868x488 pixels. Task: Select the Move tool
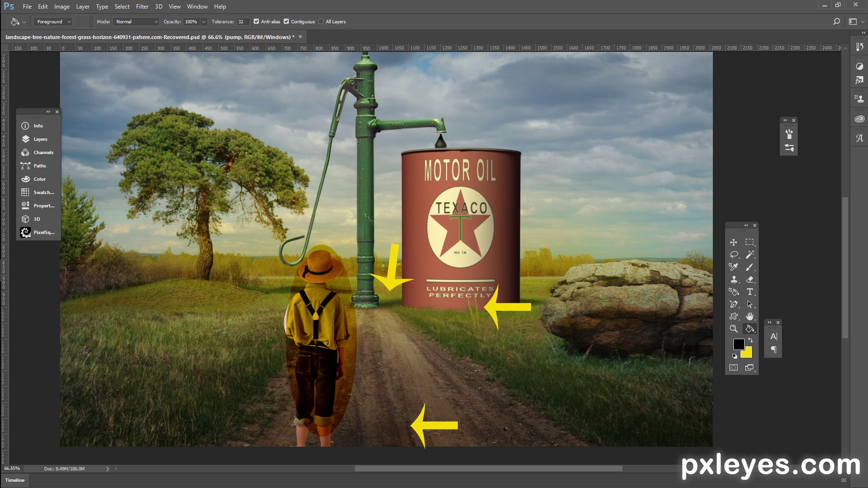pyautogui.click(x=733, y=242)
